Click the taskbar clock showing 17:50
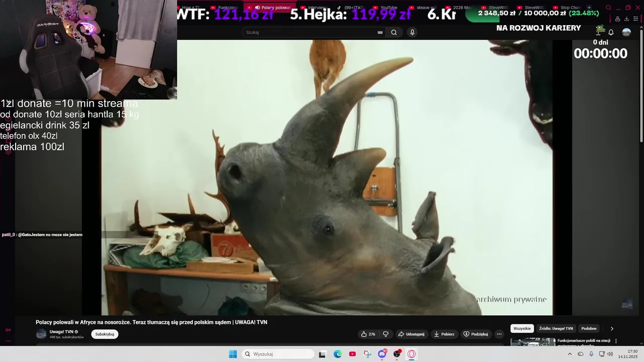The image size is (644, 362). tap(627, 354)
